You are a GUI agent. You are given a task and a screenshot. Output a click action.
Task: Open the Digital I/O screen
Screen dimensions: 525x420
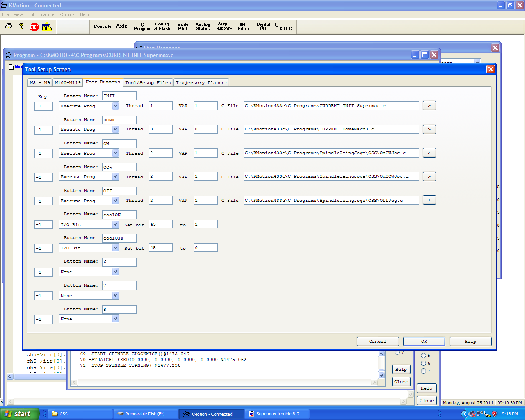[263, 27]
